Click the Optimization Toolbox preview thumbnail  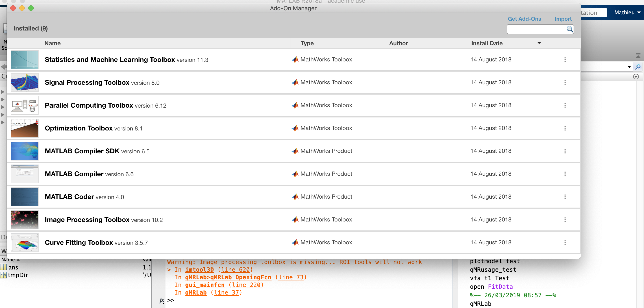(x=24, y=128)
